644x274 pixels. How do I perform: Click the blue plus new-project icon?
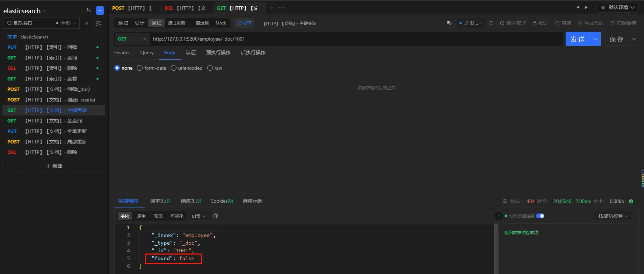click(x=100, y=10)
